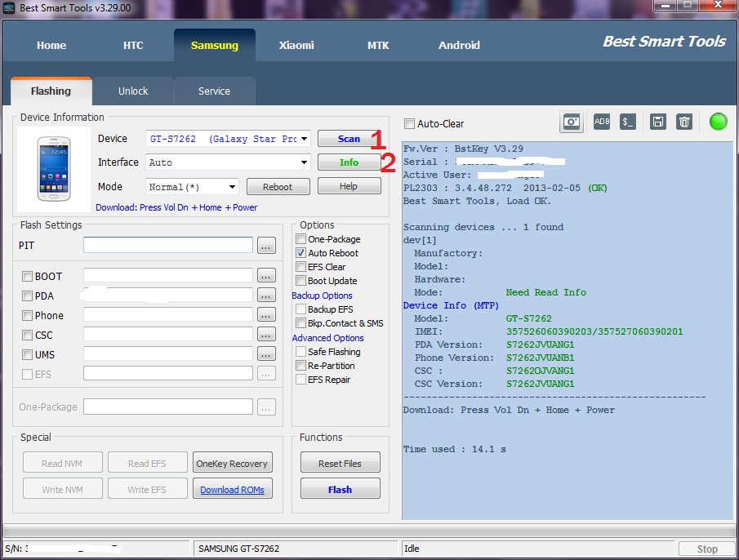Click the Info button
The height and width of the screenshot is (560, 739).
349,162
